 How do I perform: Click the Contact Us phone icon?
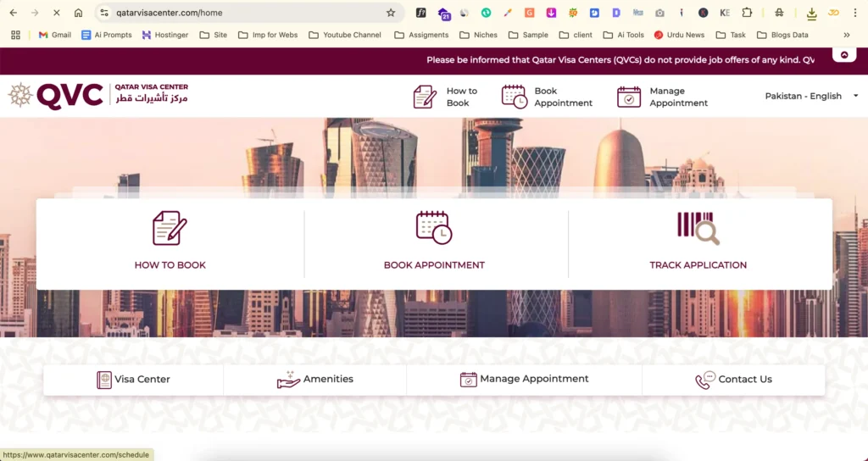click(x=705, y=380)
